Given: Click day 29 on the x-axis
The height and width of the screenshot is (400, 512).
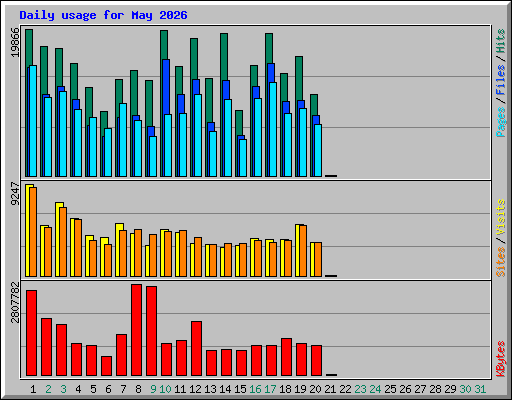Looking at the screenshot, I should tap(450, 389).
